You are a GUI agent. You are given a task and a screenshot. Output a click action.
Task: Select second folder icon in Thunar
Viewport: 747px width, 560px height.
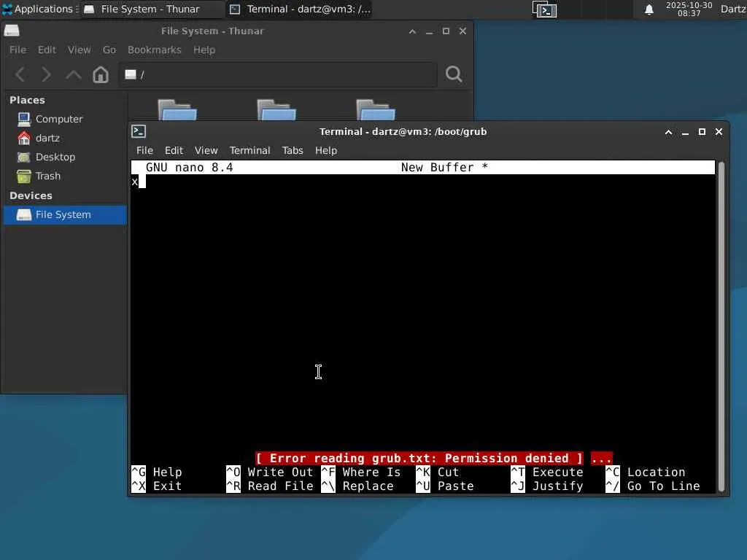pyautogui.click(x=276, y=109)
